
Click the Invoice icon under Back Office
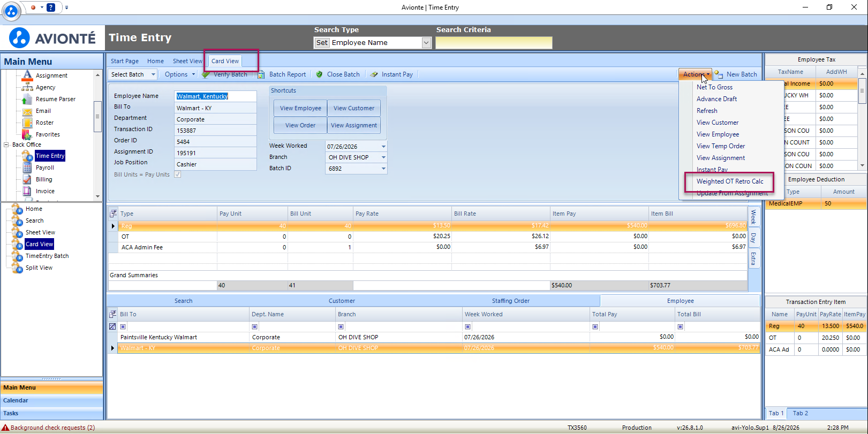(27, 191)
